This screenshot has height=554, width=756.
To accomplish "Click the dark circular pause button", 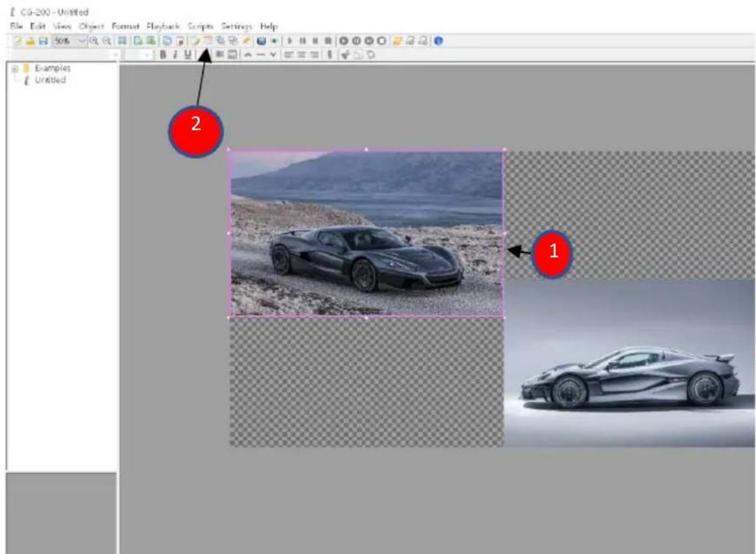I will 356,41.
